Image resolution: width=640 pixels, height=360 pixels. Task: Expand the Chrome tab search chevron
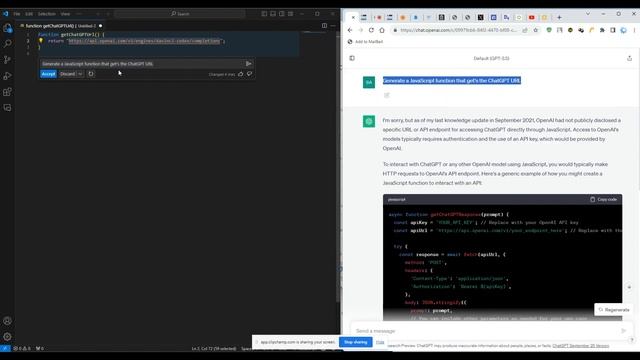(588, 14)
